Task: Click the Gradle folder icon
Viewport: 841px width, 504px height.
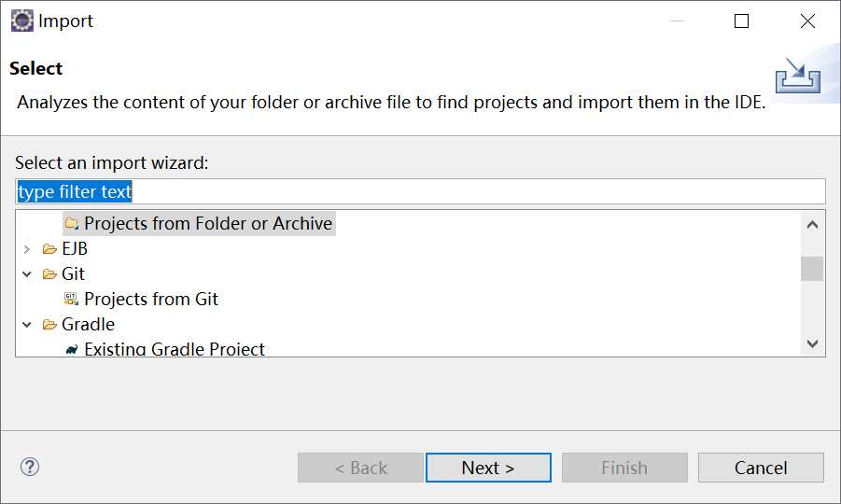Action: pos(49,325)
